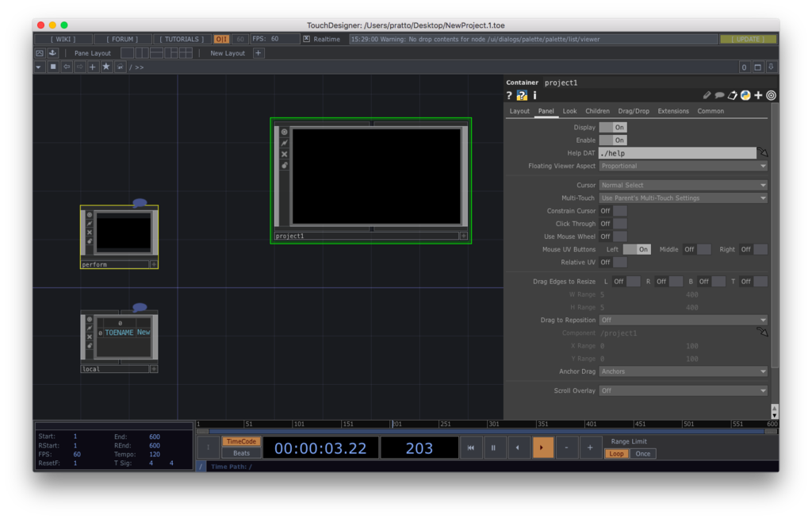The image size is (812, 519).
Task: Open the Common parameter tab
Action: 710,111
